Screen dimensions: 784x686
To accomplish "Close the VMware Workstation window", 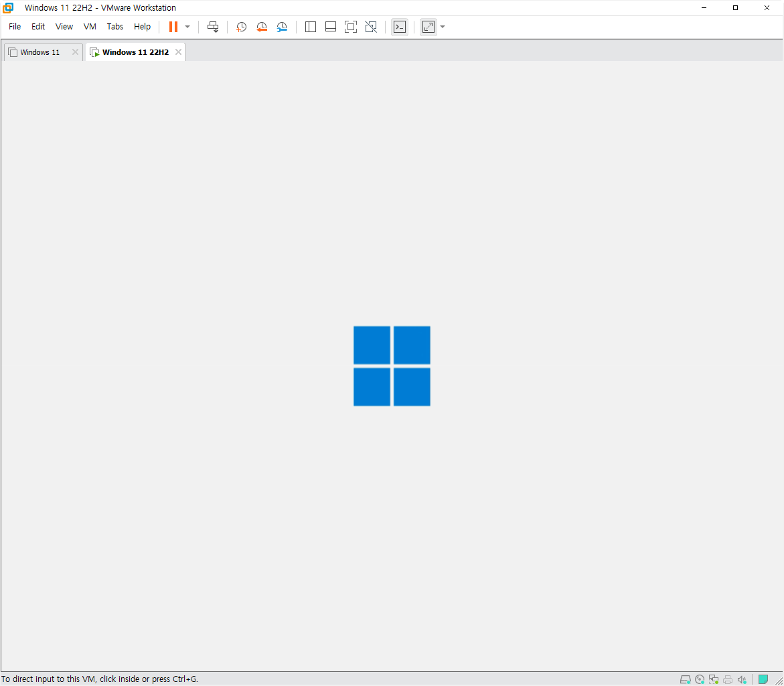I will click(767, 7).
